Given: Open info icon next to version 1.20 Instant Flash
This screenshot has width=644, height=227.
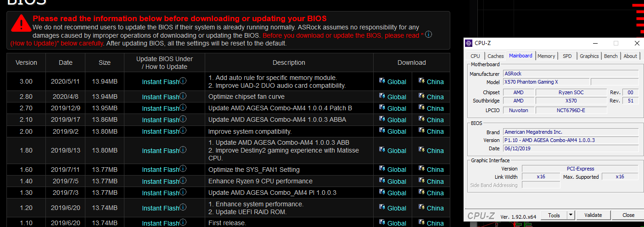Looking at the screenshot, I should (183, 207).
